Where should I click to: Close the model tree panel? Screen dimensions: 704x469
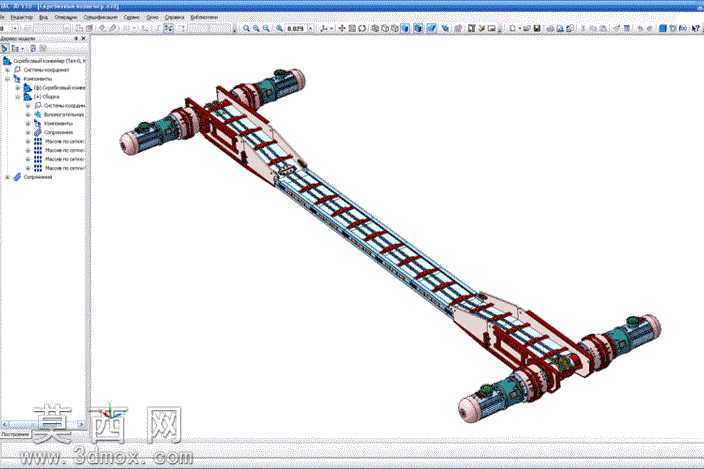point(84,39)
